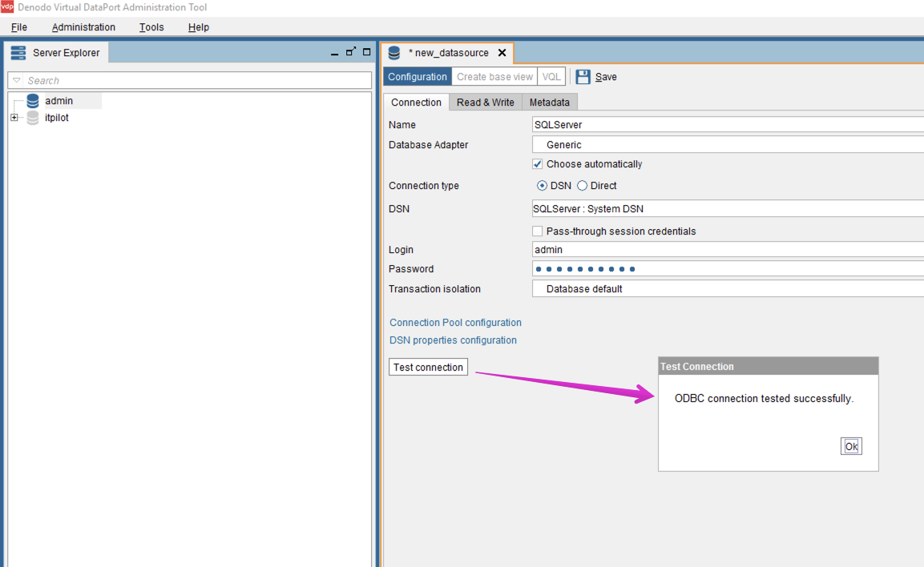The image size is (924, 567).
Task: Close the new_datasource tab
Action: tap(502, 52)
